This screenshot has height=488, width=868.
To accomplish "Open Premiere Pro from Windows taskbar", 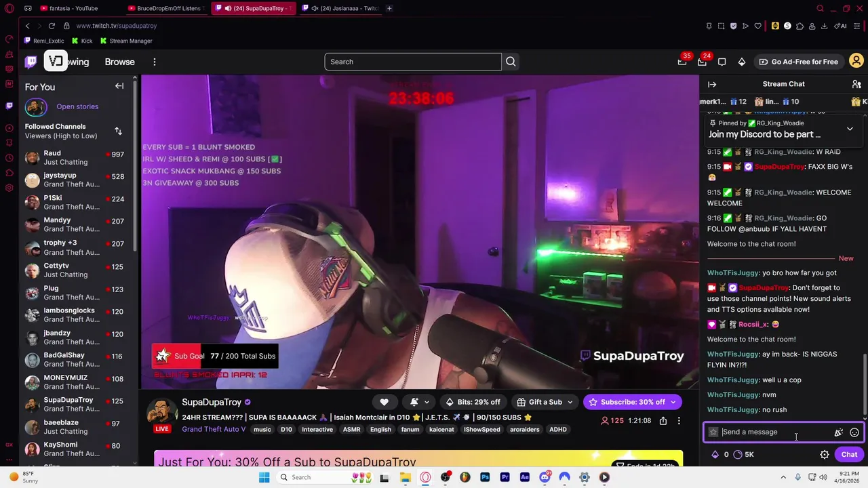I will point(505,477).
